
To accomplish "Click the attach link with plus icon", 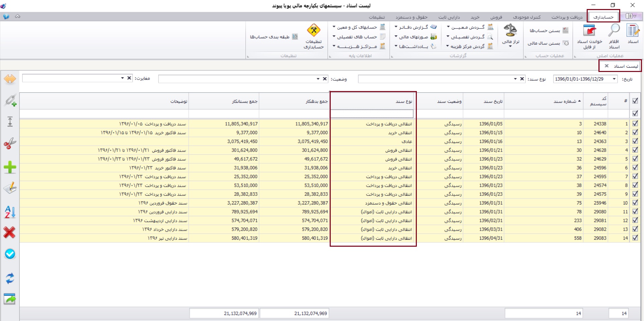I will [10, 100].
